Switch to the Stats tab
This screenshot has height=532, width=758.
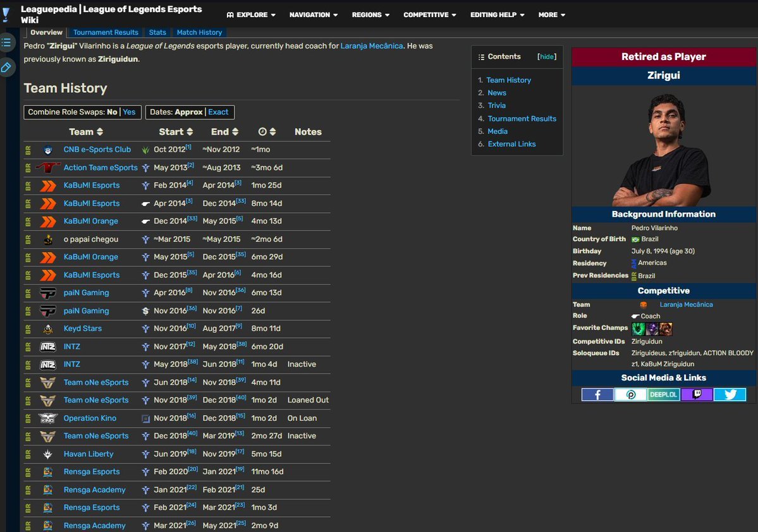coord(157,32)
